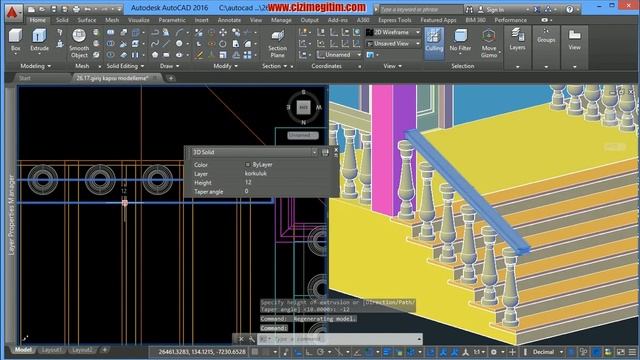Screen dimensions: 640x360
Task: Close the command line with X icon
Action: pos(241,339)
